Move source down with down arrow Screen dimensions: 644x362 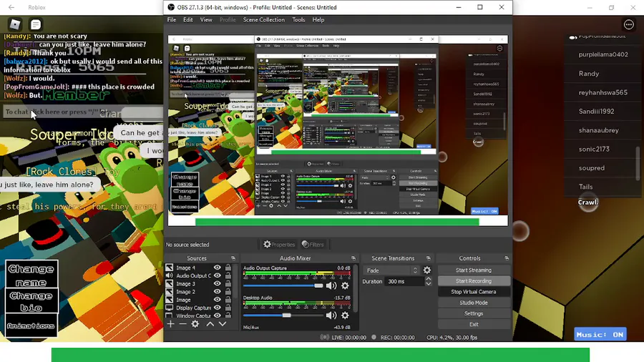223,324
